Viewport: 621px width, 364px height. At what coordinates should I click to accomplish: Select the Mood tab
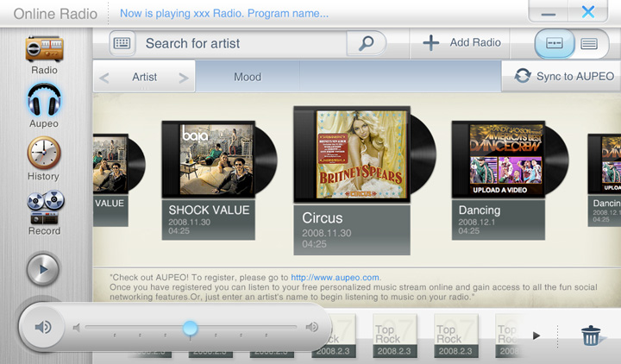248,77
